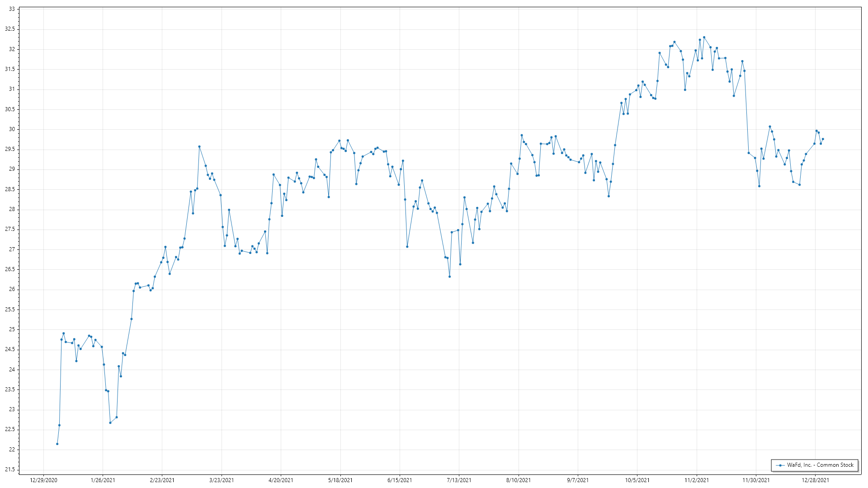
Task: Select the 3/23/2021 date axis label
Action: 222,480
